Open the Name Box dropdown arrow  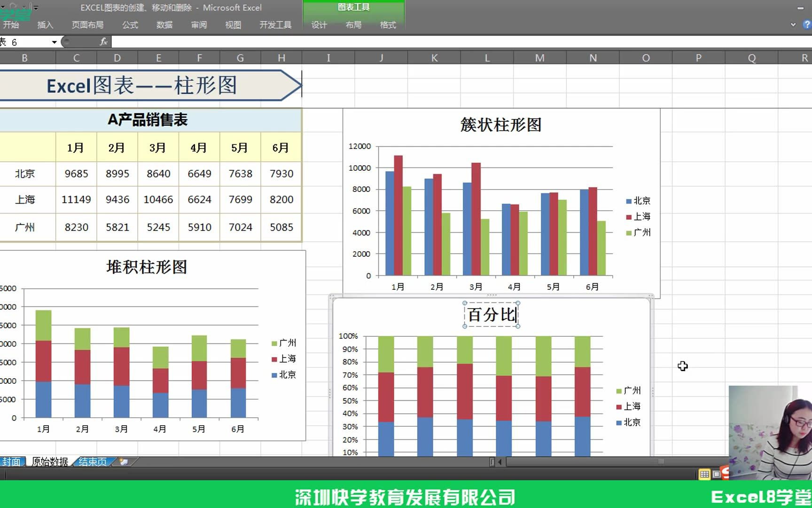coord(54,42)
